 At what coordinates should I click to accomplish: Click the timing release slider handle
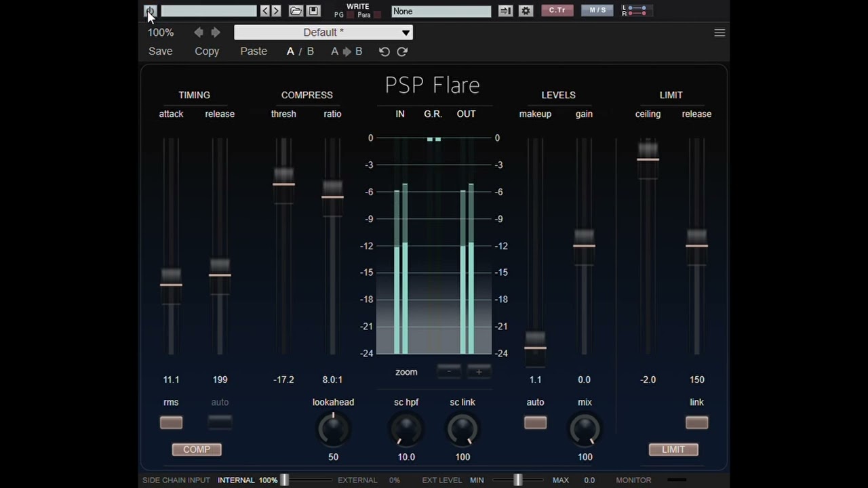coord(220,275)
